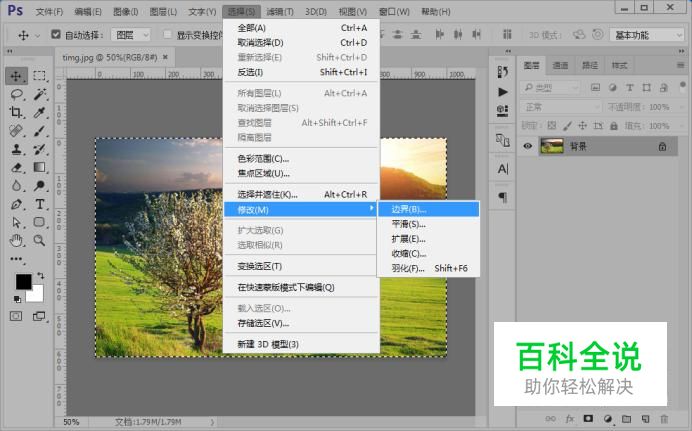Switch to the 通道 tab

560,66
